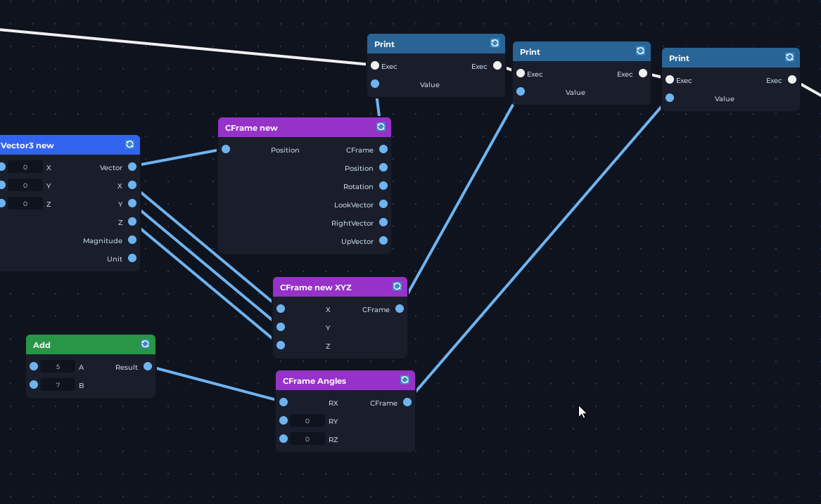
Task: Click Exec input pin of rightmost Print node
Action: click(x=670, y=79)
